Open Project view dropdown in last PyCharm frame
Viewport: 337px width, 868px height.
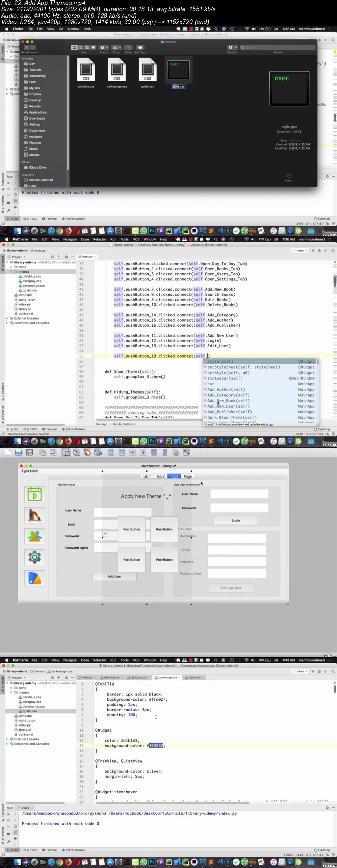pos(17,678)
